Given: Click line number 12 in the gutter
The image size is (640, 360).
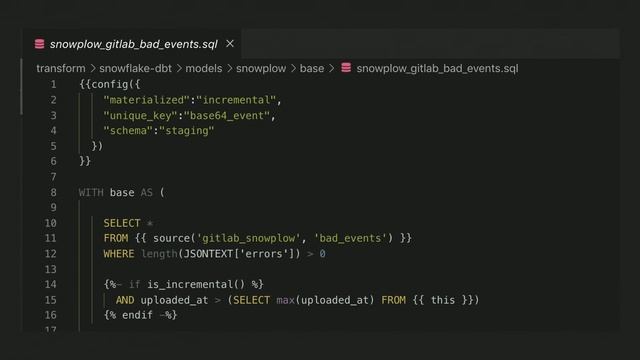Looking at the screenshot, I should pos(51,254).
